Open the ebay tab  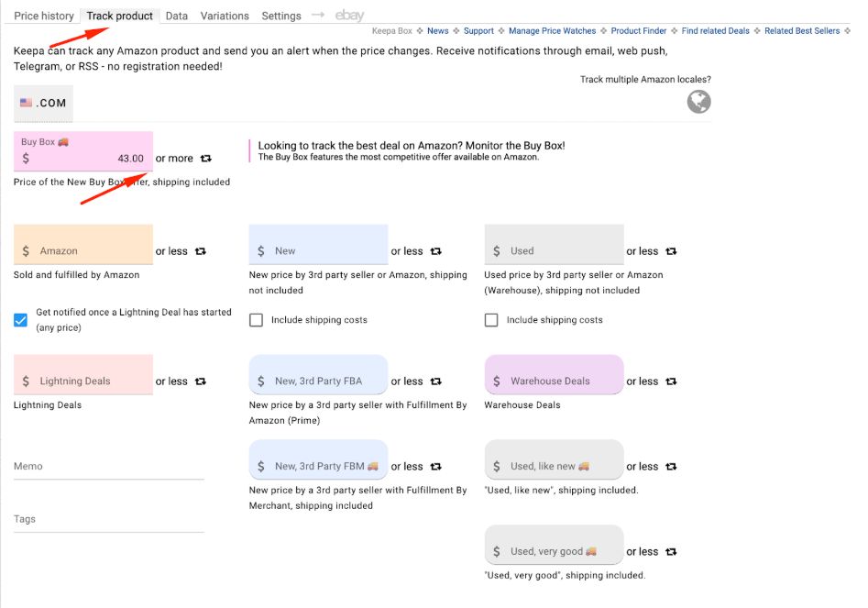click(349, 16)
